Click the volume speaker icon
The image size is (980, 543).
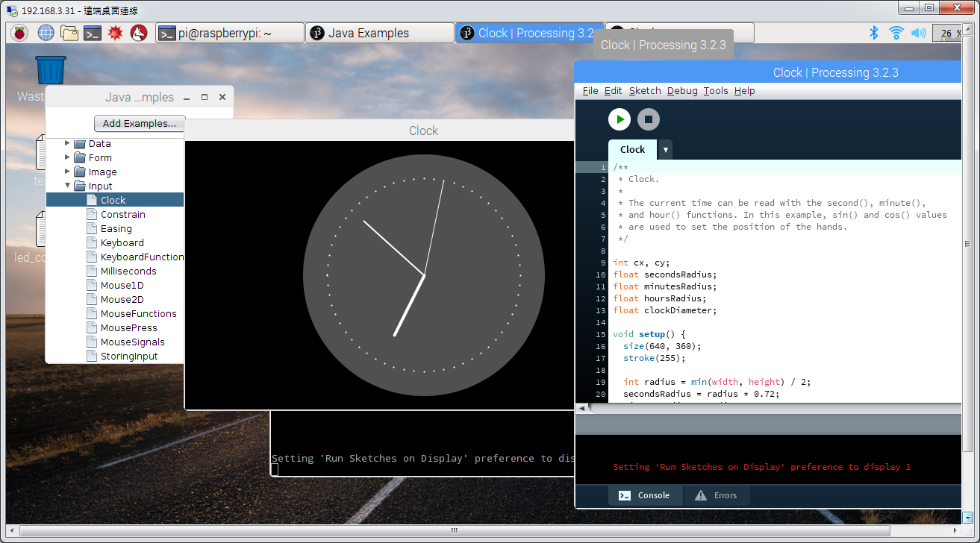pos(918,33)
